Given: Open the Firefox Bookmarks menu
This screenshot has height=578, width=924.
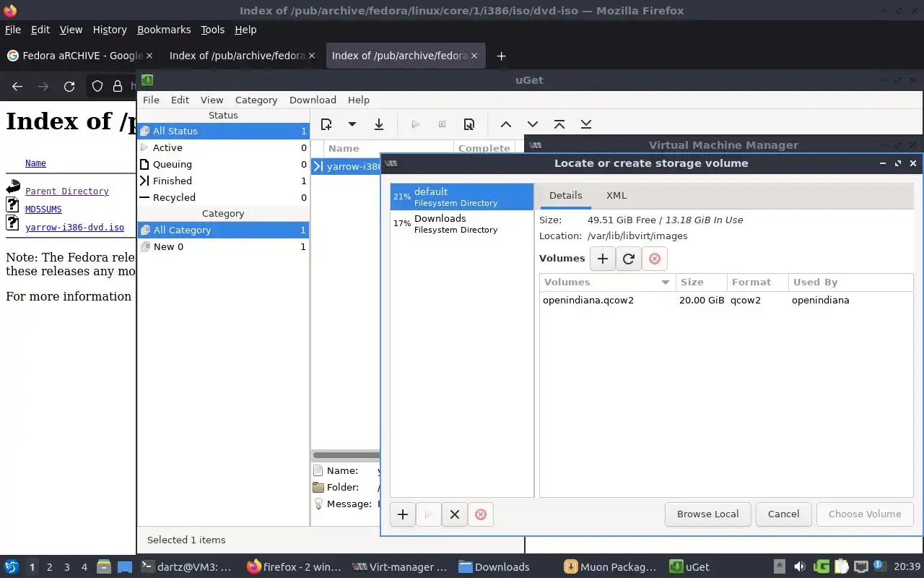Looking at the screenshot, I should click(164, 30).
